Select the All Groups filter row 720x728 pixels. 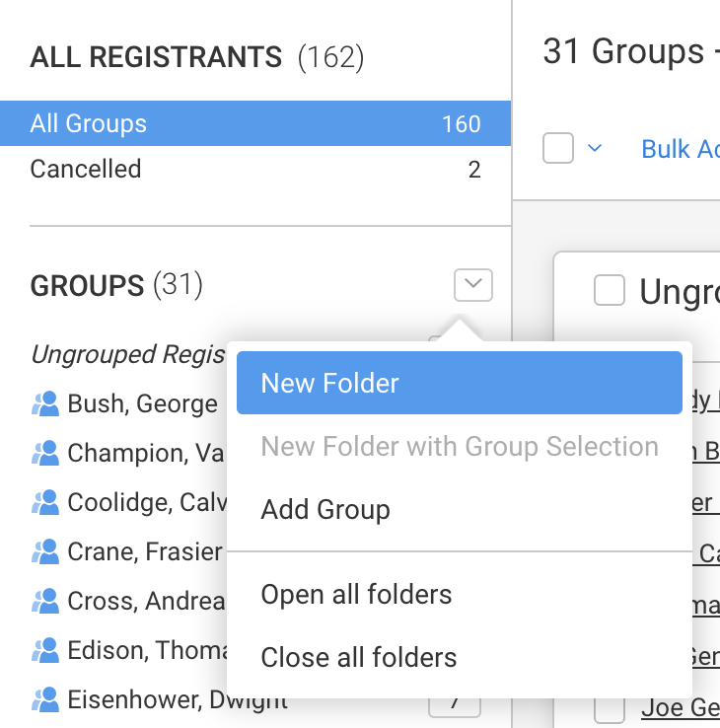255,124
